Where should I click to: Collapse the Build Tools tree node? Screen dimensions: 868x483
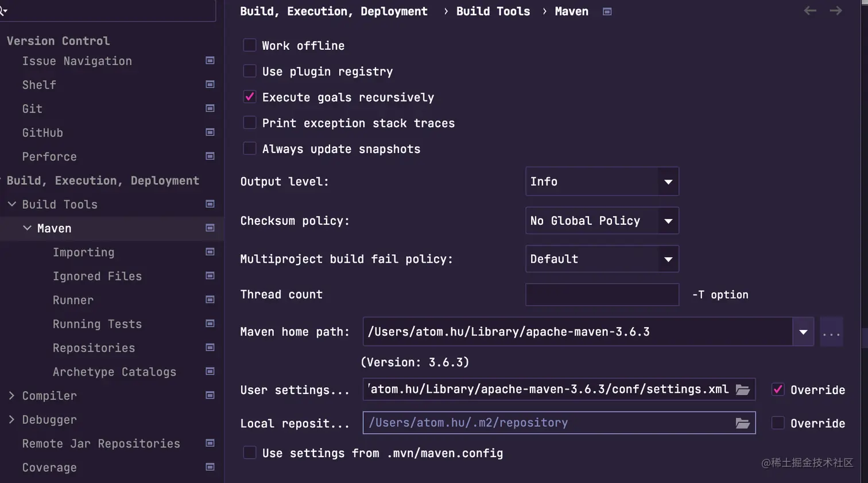11,204
